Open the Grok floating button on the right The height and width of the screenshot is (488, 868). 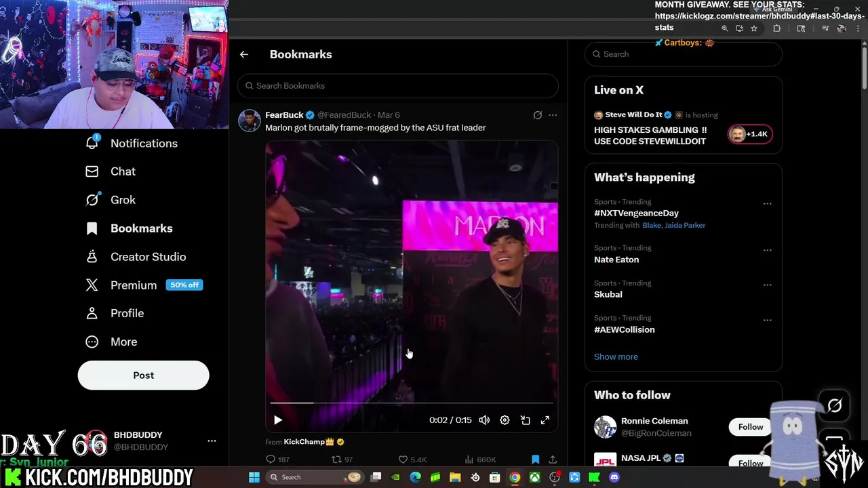pyautogui.click(x=834, y=405)
